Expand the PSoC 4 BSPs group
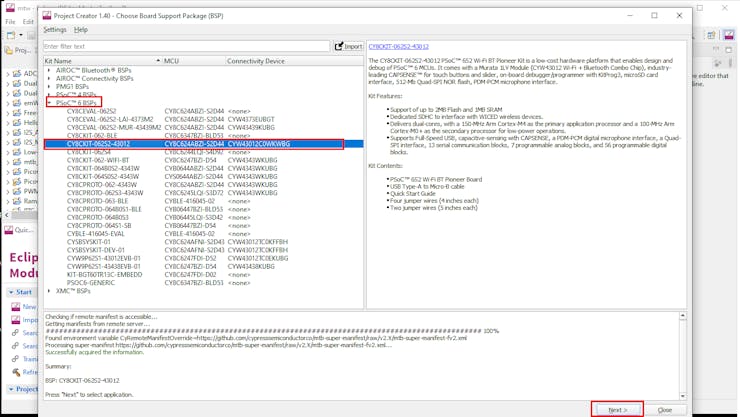The height and width of the screenshot is (417, 740). [49, 95]
